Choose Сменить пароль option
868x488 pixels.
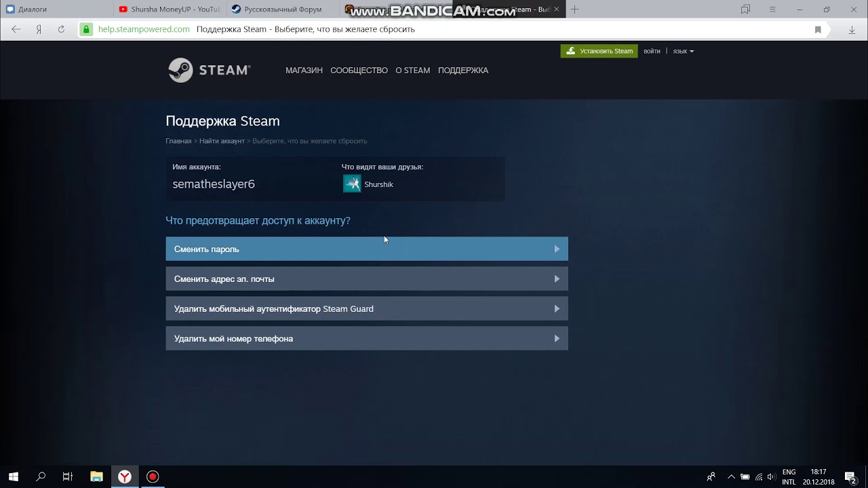point(367,249)
